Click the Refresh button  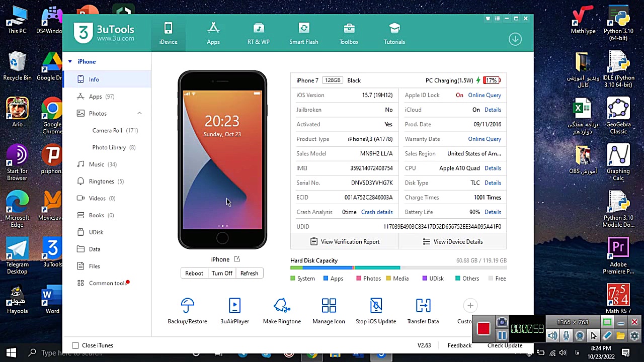249,273
